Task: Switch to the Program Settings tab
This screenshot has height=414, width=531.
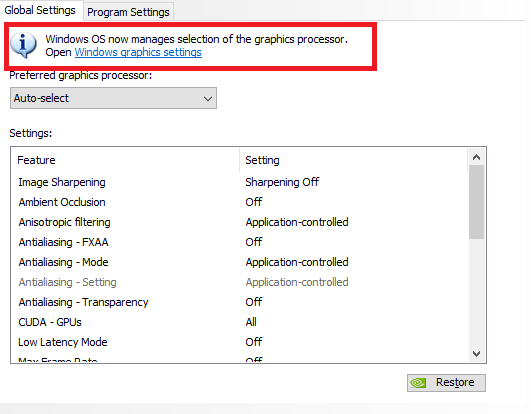Action: pos(128,12)
